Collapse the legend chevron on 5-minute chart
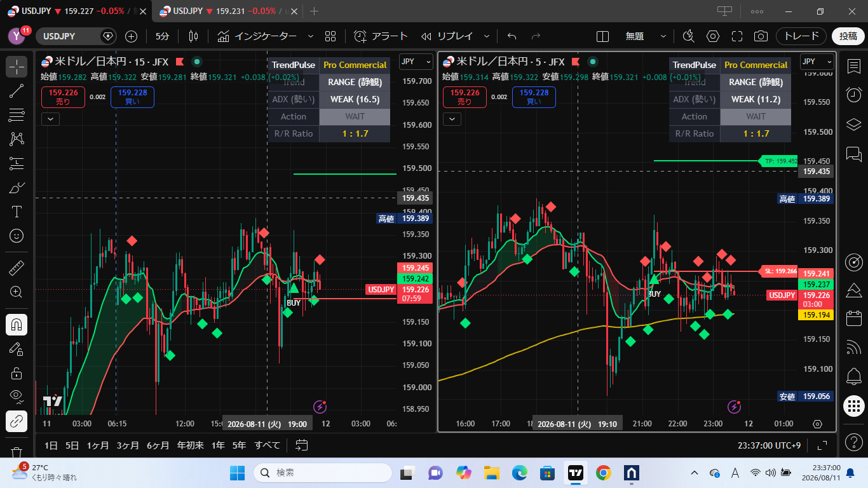The width and height of the screenshot is (868, 488). pos(451,118)
